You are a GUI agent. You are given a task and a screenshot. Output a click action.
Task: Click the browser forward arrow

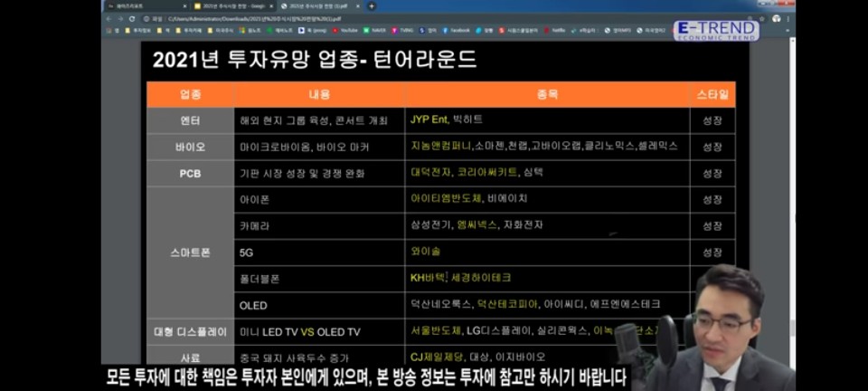point(120,18)
